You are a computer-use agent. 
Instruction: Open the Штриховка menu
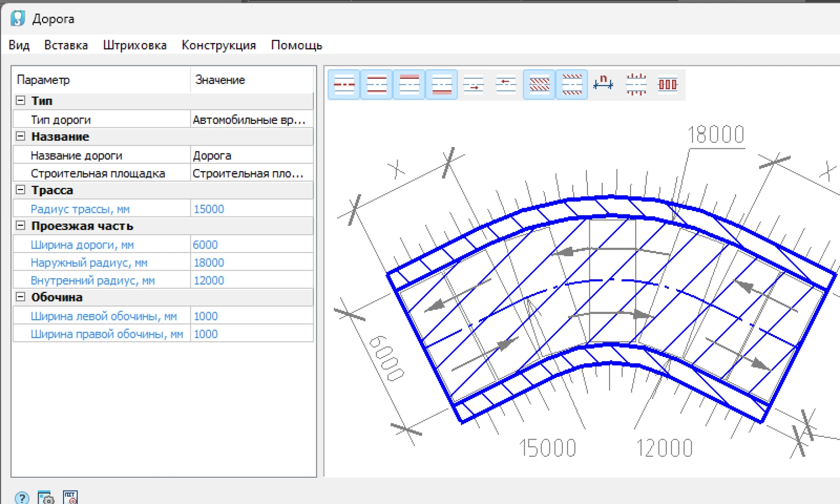click(x=135, y=45)
